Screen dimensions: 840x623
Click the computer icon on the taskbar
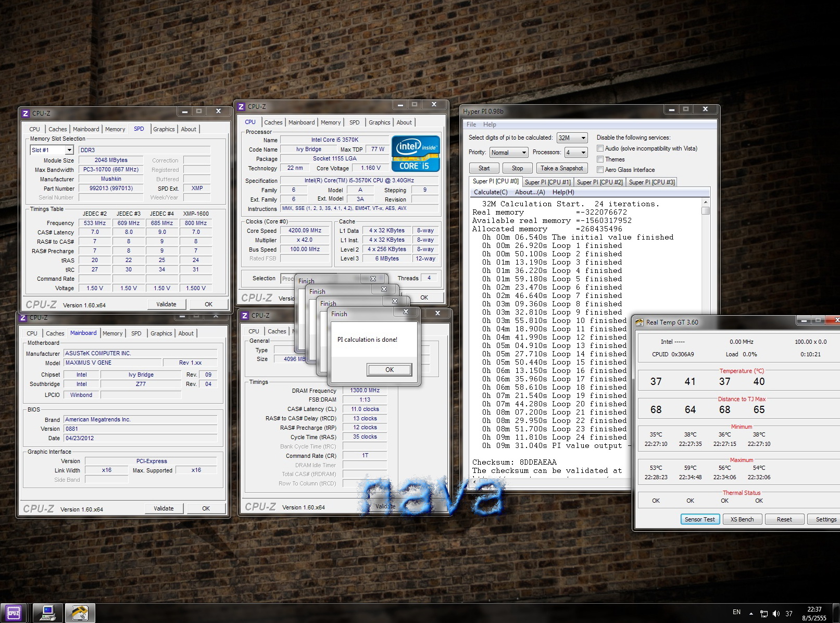[48, 613]
